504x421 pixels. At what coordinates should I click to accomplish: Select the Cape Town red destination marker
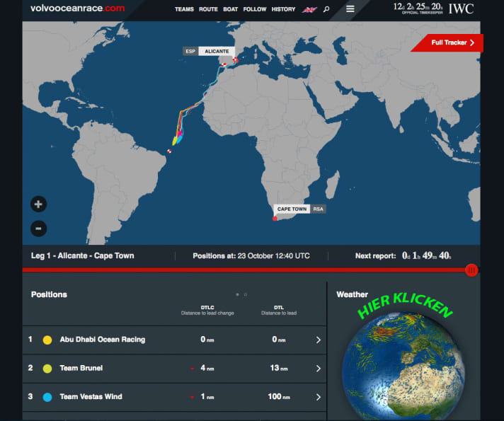coord(275,219)
